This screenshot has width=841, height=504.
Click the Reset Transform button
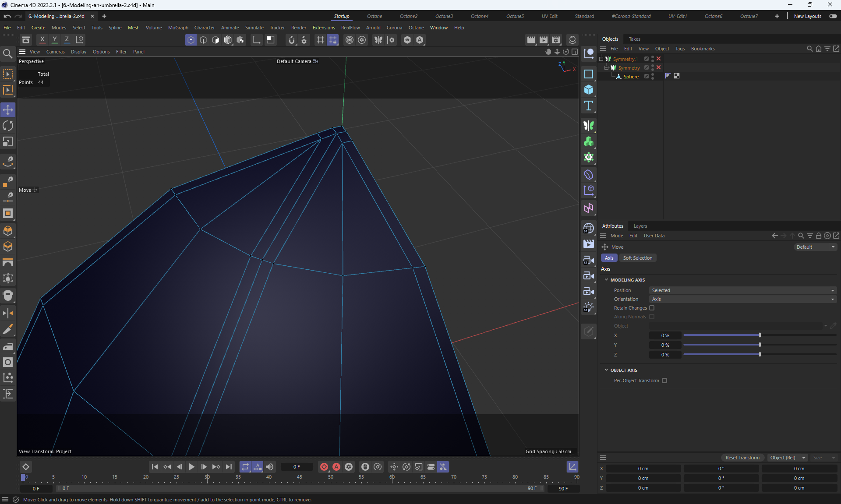tap(742, 458)
